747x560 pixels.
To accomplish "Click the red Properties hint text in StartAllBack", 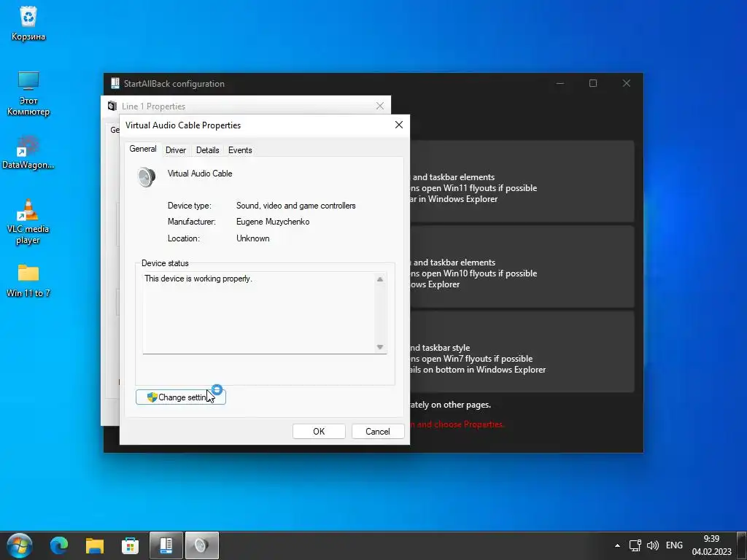I will tap(457, 424).
